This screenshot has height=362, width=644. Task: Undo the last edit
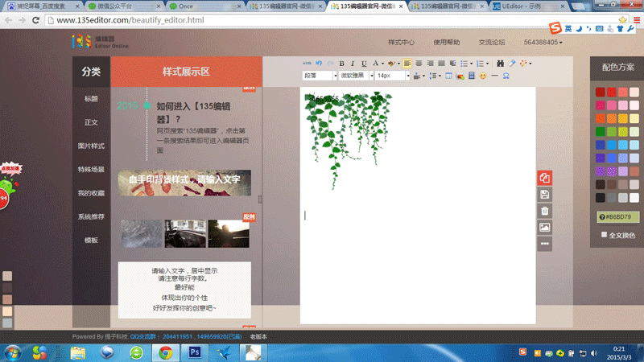(319, 64)
